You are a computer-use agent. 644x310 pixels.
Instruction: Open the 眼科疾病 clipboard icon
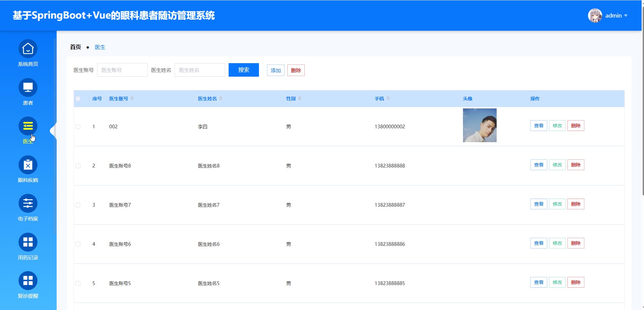(x=28, y=165)
